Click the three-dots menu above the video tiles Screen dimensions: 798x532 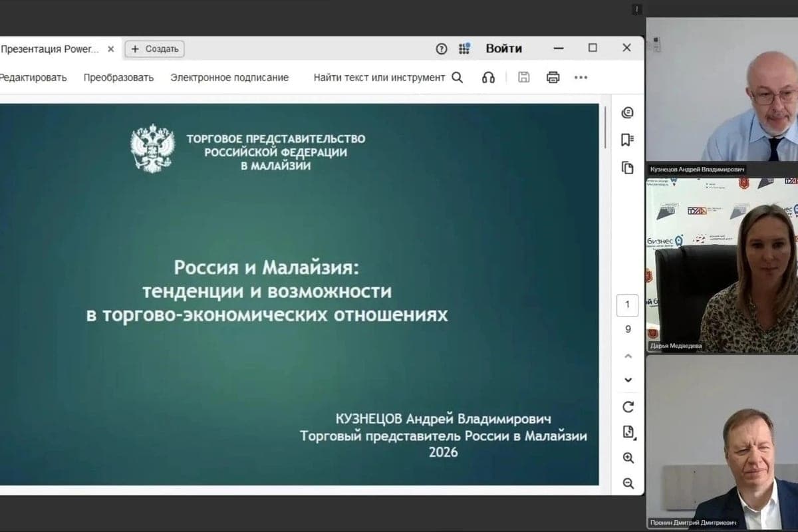point(637,9)
